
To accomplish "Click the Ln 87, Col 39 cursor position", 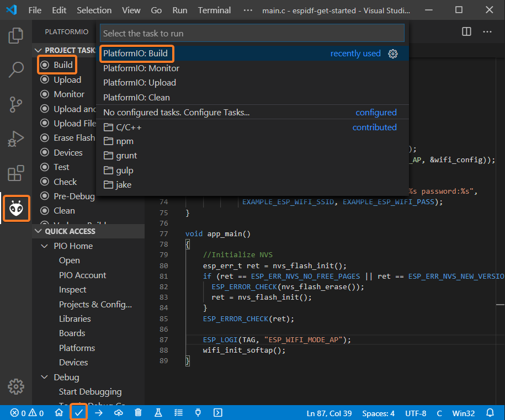I will pos(329,413).
